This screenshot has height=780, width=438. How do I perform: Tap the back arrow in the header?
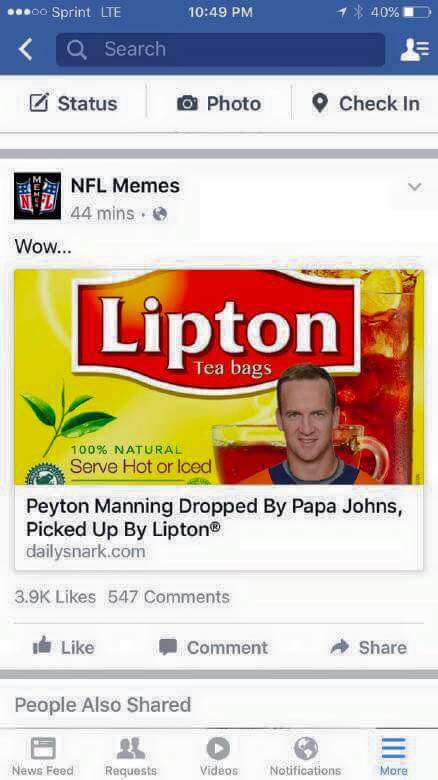[x=25, y=50]
